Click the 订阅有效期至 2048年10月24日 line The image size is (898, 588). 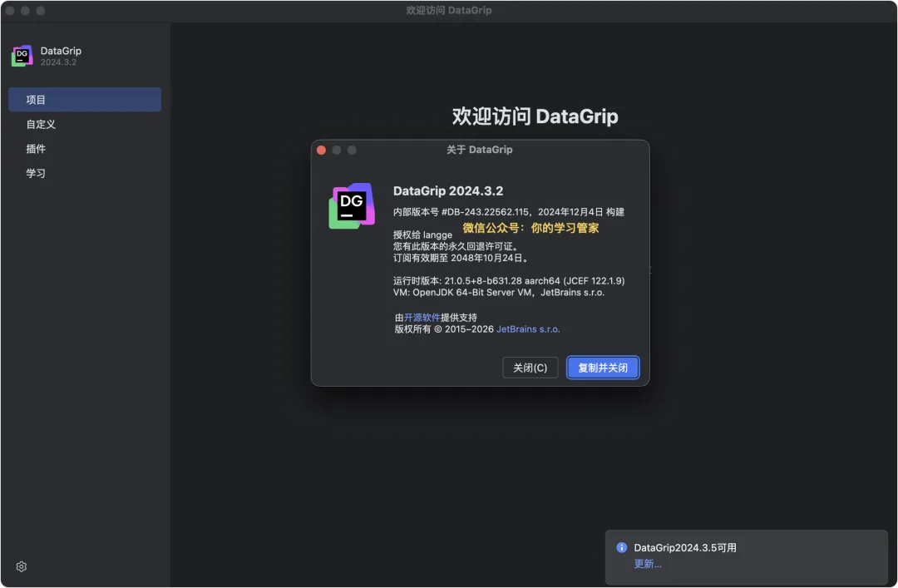point(461,258)
